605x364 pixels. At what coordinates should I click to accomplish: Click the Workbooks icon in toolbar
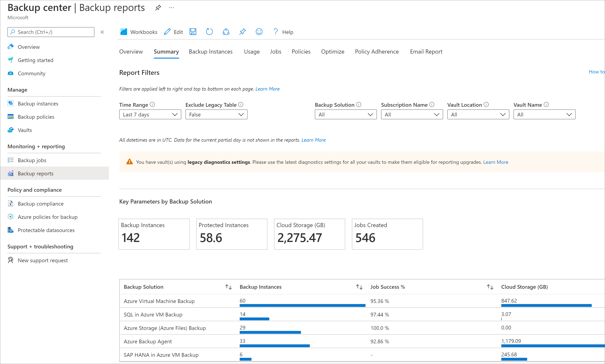[124, 32]
